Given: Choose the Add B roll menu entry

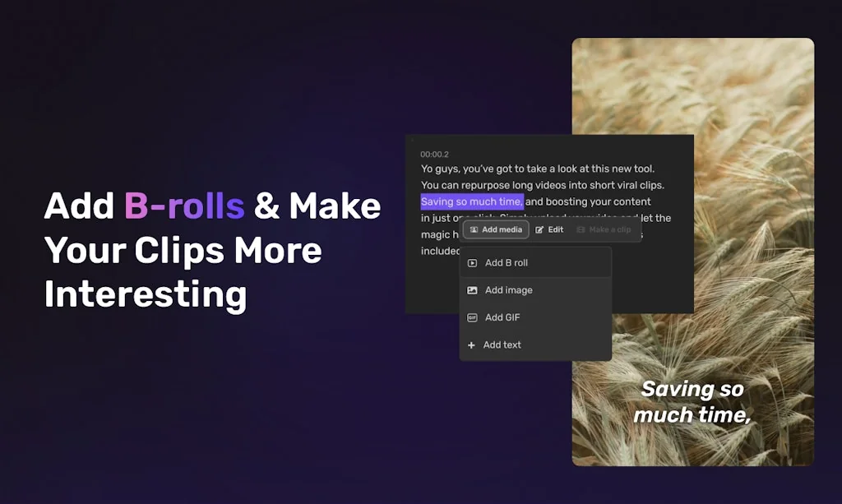Looking at the screenshot, I should pos(507,263).
